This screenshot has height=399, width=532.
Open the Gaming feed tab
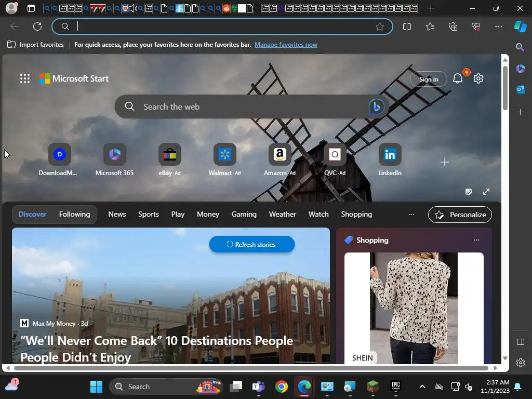pos(244,215)
